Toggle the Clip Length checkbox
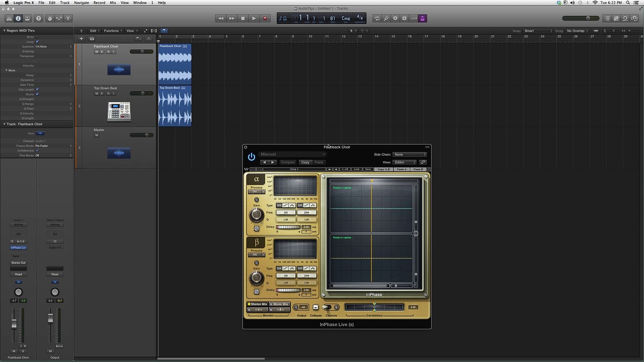 coord(37,89)
